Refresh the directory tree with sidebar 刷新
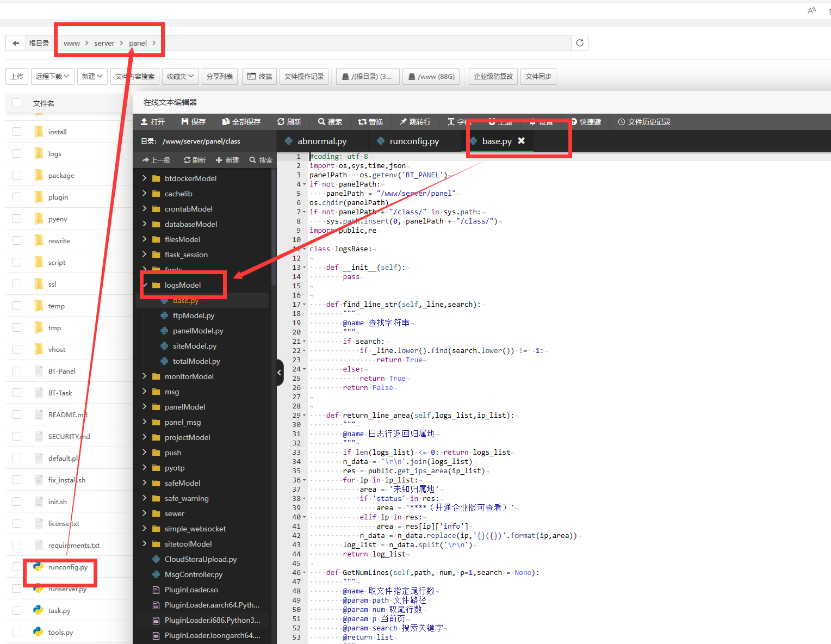Viewport: 831px width, 644px height. [195, 160]
